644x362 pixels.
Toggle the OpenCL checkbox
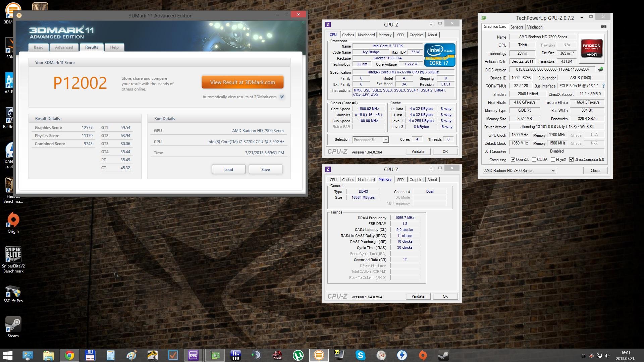pyautogui.click(x=513, y=160)
